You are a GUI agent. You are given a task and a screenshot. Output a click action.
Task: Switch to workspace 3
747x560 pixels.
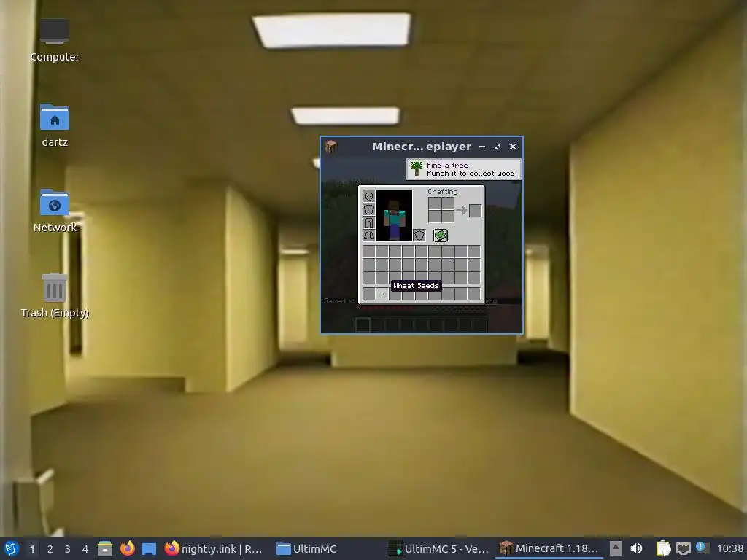pos(68,549)
